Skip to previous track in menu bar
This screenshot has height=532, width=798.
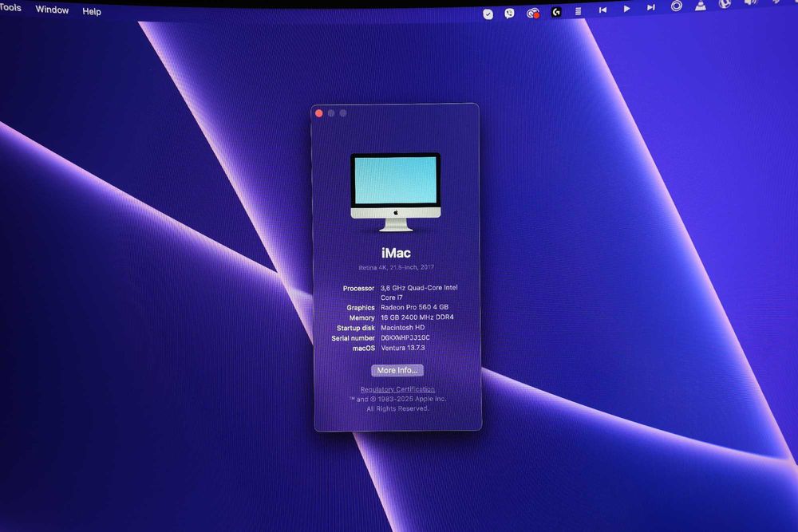[x=602, y=10]
